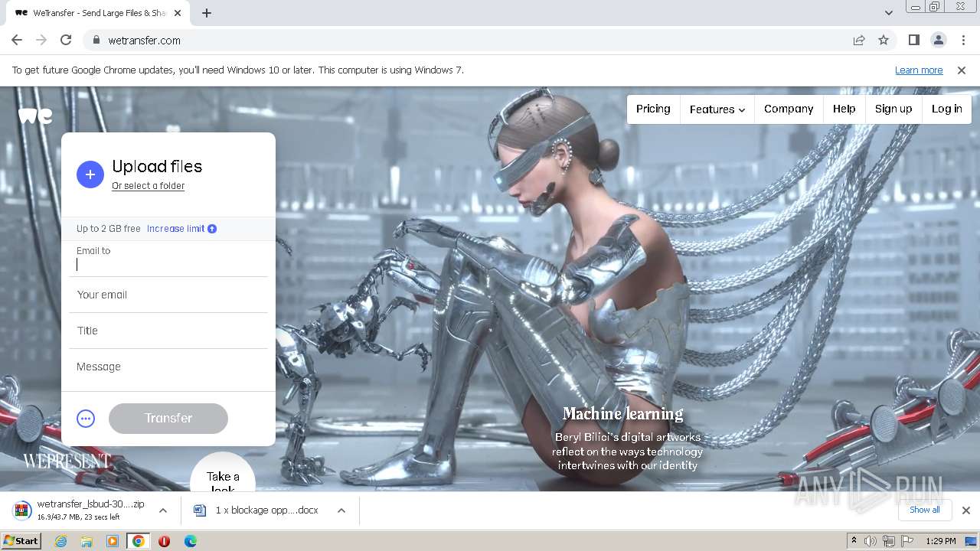
Task: Click the Action Center flag tray icon
Action: pos(907,541)
